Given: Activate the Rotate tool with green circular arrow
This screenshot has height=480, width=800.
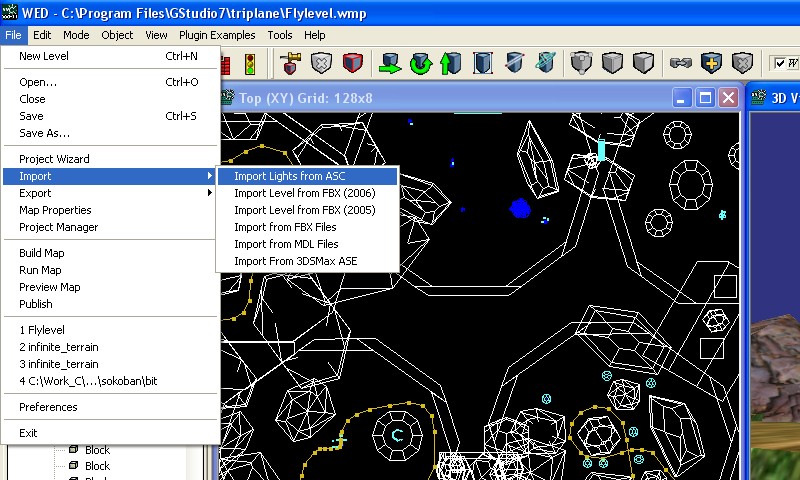Looking at the screenshot, I should pos(421,63).
